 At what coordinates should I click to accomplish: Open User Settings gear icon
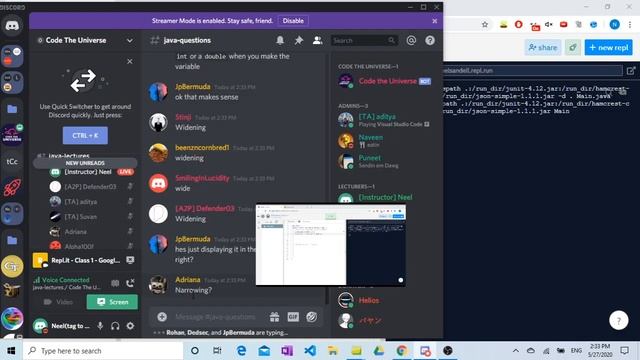click(130, 326)
